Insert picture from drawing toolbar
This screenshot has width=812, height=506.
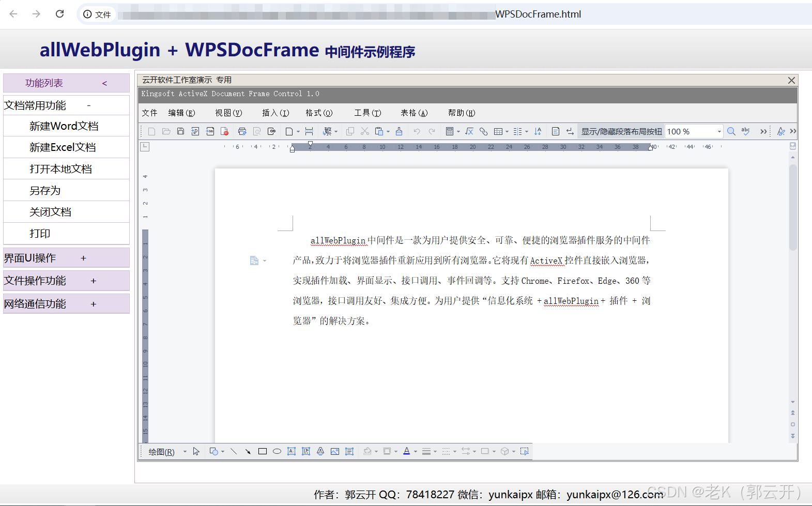pos(335,451)
